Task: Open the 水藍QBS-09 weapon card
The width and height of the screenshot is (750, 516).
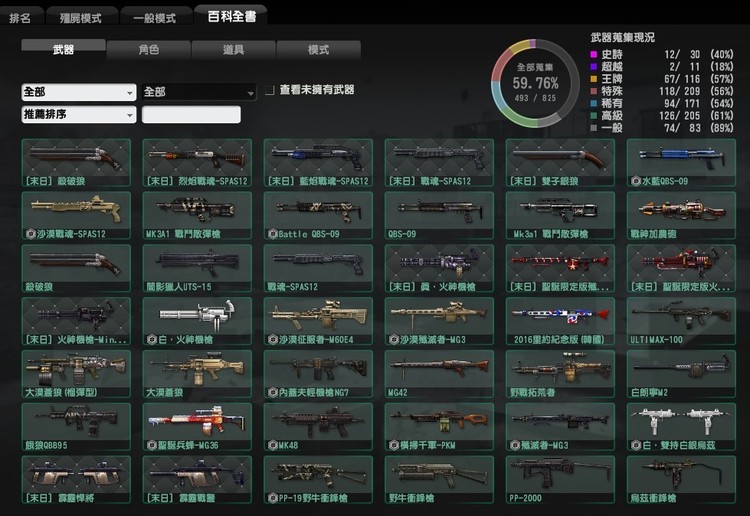Action: 681,163
